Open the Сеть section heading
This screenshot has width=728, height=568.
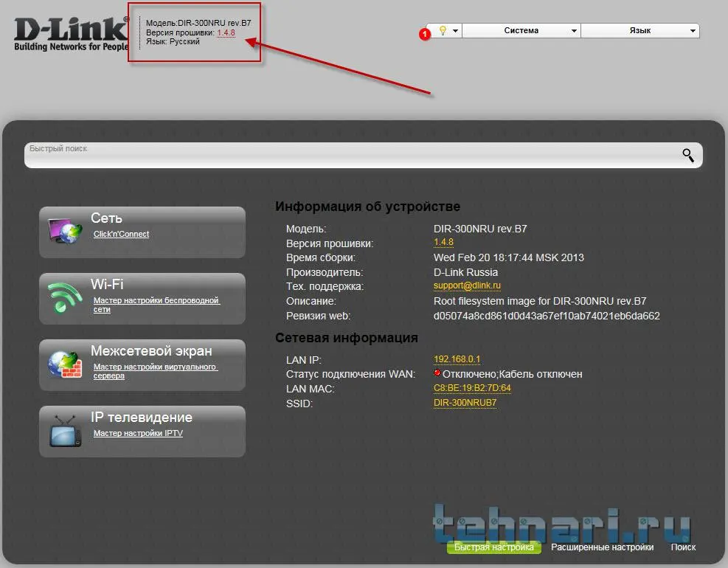click(x=106, y=218)
